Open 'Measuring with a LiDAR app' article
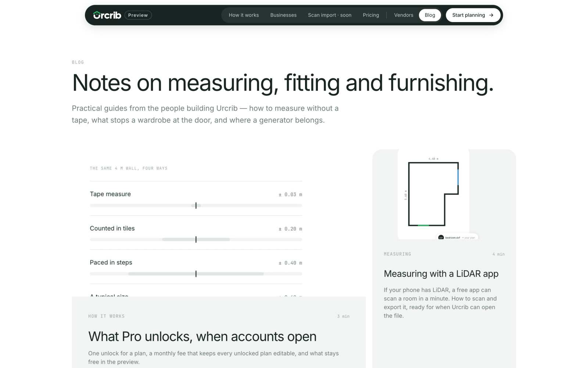The image size is (588, 368). click(x=441, y=274)
